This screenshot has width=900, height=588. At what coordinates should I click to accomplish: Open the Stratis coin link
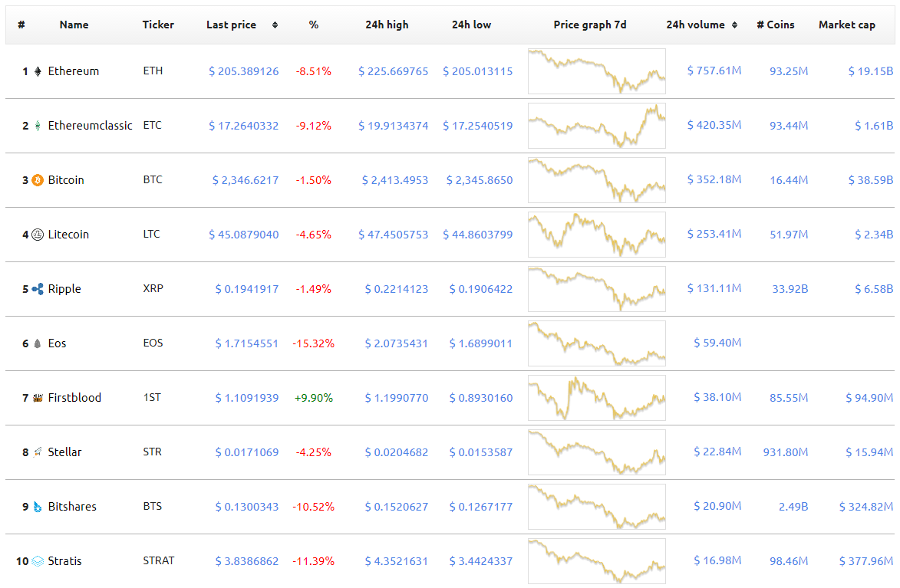point(65,561)
